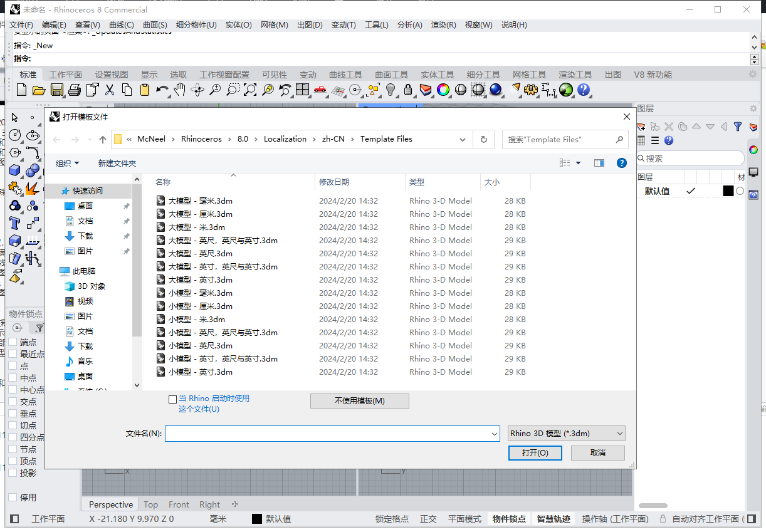Click the 打开(O) button
Viewport: 766px width, 532px height.
[535, 453]
